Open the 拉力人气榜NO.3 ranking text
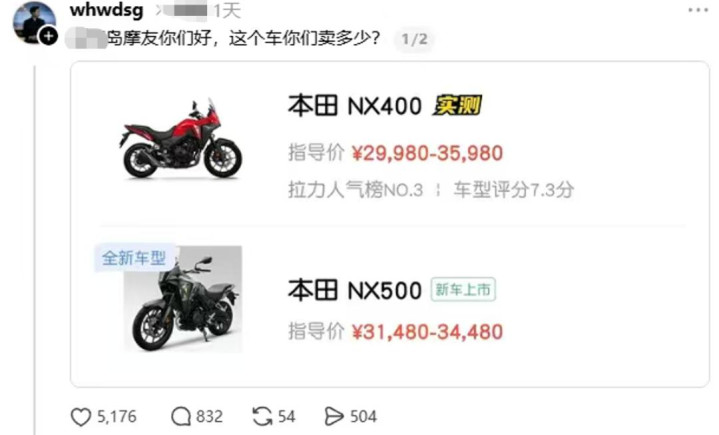The width and height of the screenshot is (719, 435). (x=355, y=190)
